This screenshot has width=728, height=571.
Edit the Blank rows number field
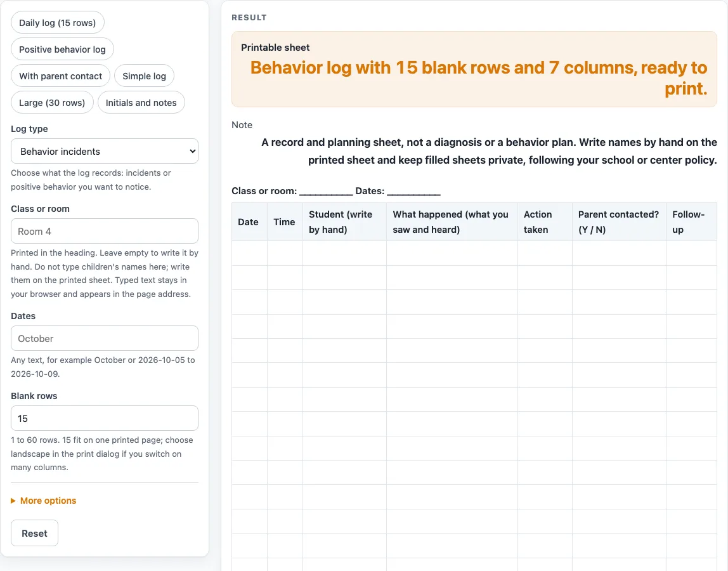point(105,418)
